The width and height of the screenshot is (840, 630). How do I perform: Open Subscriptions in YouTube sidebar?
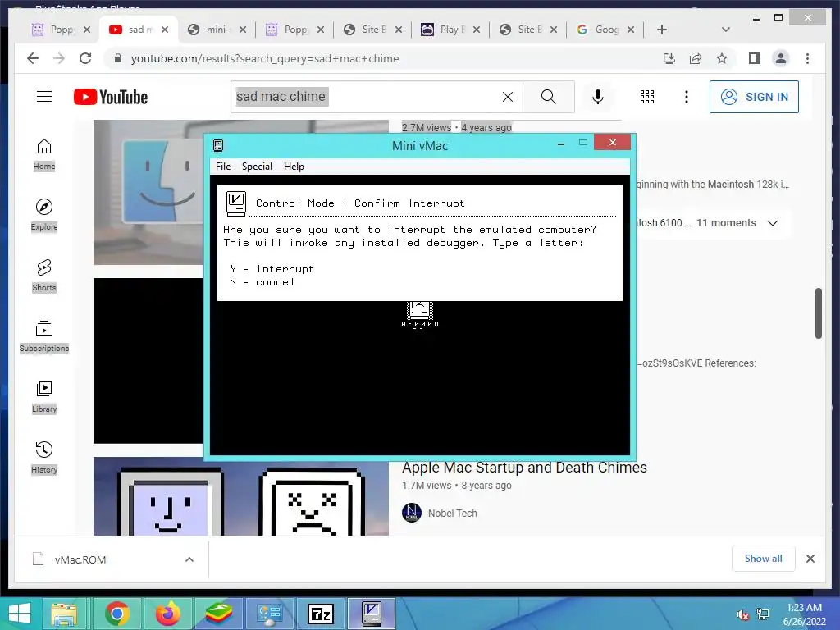[x=44, y=336]
